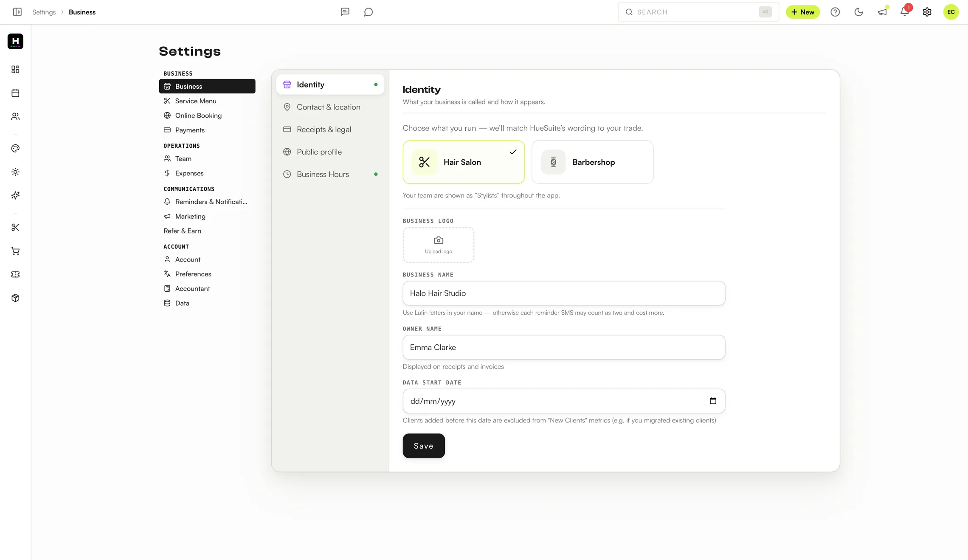This screenshot has height=560, width=968.
Task: Click the Data Start Date field
Action: coord(564,401)
